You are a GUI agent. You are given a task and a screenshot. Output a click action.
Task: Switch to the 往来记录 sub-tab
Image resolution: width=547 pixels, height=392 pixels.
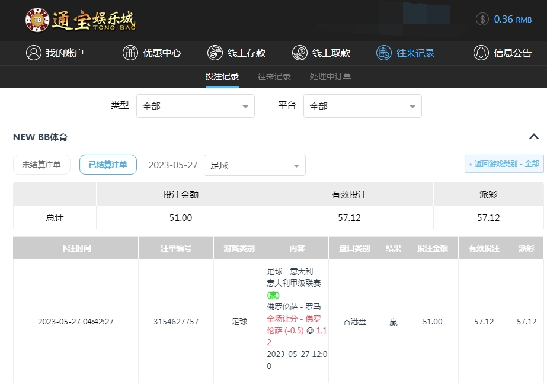coord(274,76)
